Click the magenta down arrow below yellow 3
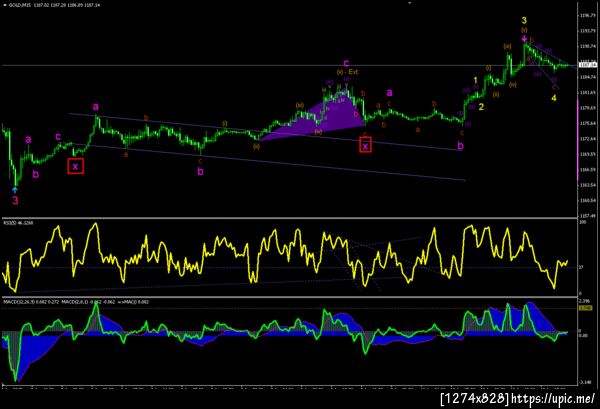600x409 pixels. [x=524, y=38]
